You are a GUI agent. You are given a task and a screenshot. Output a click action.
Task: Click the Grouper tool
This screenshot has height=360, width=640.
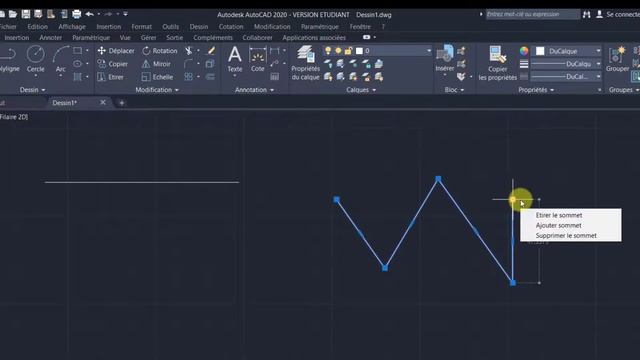coord(617,59)
